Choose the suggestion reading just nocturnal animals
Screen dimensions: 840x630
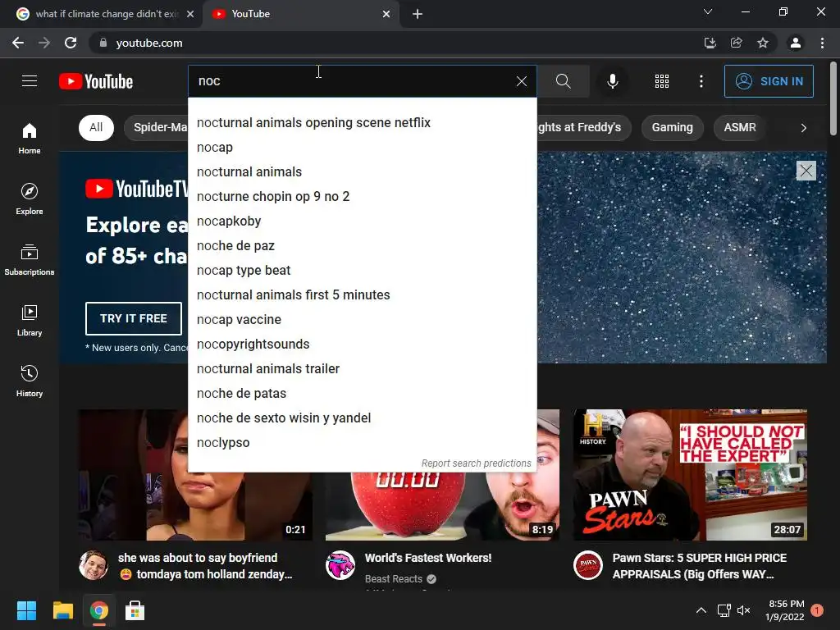point(362,172)
